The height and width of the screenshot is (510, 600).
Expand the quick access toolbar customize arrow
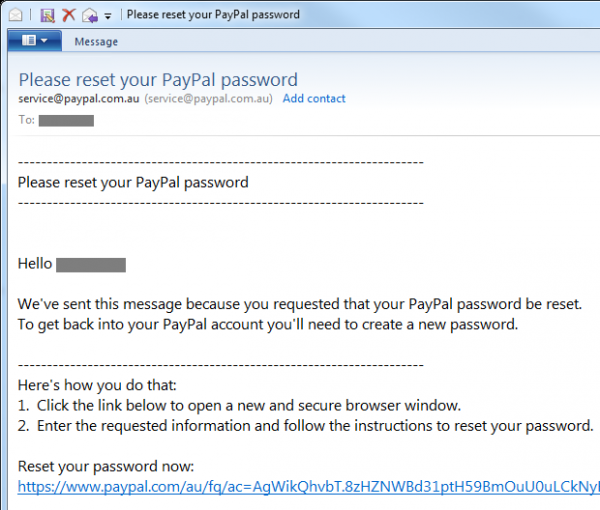(x=107, y=16)
